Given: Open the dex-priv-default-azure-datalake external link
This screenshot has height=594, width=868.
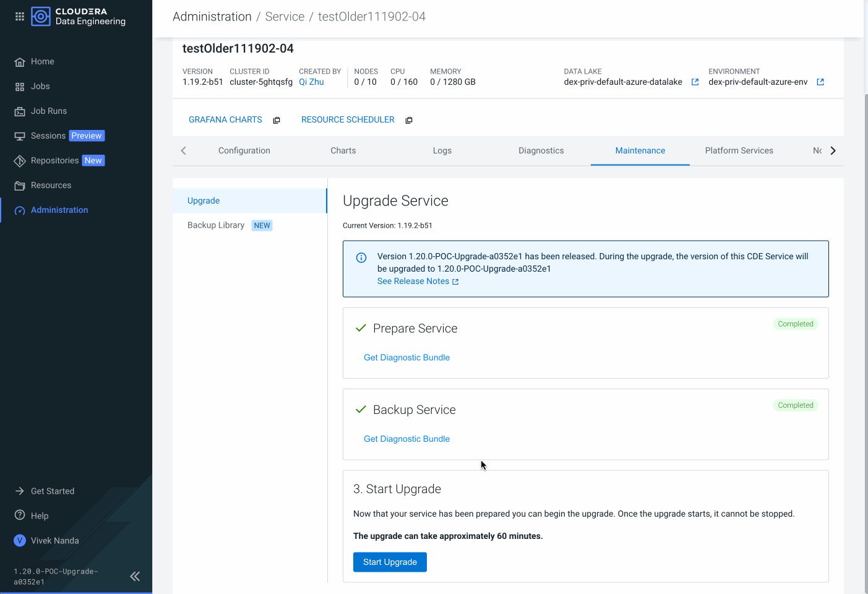Looking at the screenshot, I should click(695, 81).
